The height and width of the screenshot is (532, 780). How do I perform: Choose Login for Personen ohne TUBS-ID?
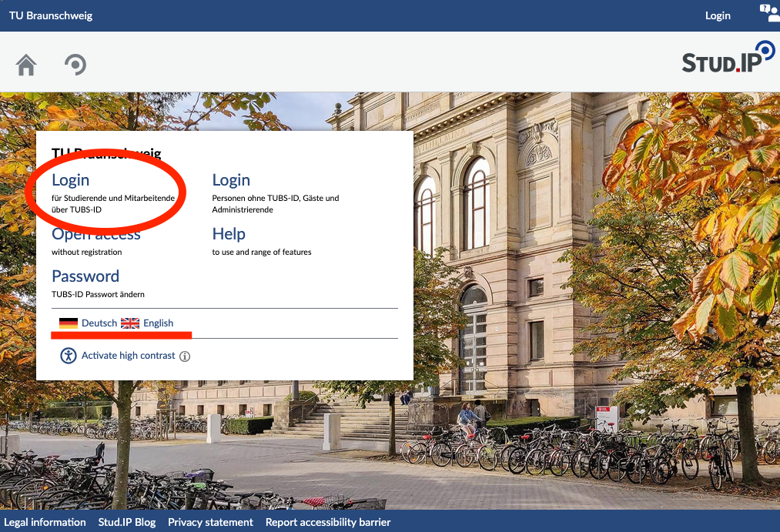point(231,180)
